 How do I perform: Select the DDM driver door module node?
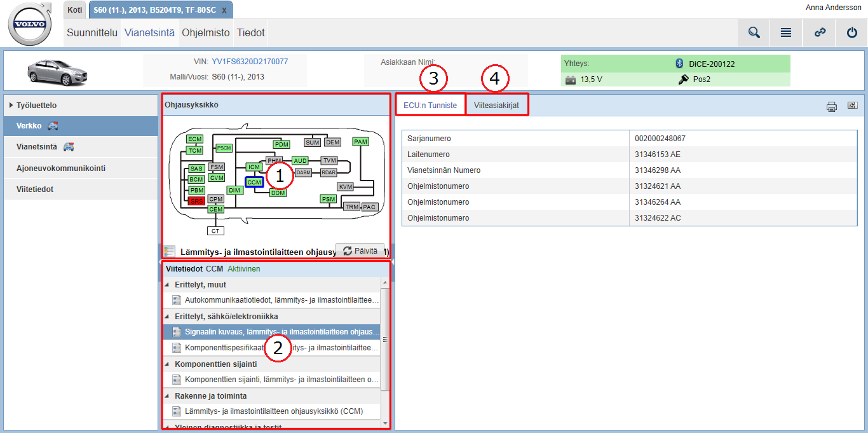point(278,193)
